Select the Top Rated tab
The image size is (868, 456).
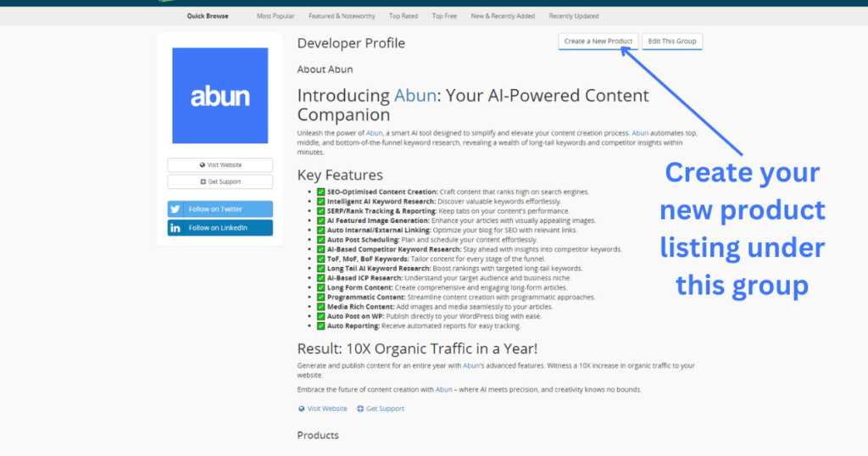click(x=403, y=16)
